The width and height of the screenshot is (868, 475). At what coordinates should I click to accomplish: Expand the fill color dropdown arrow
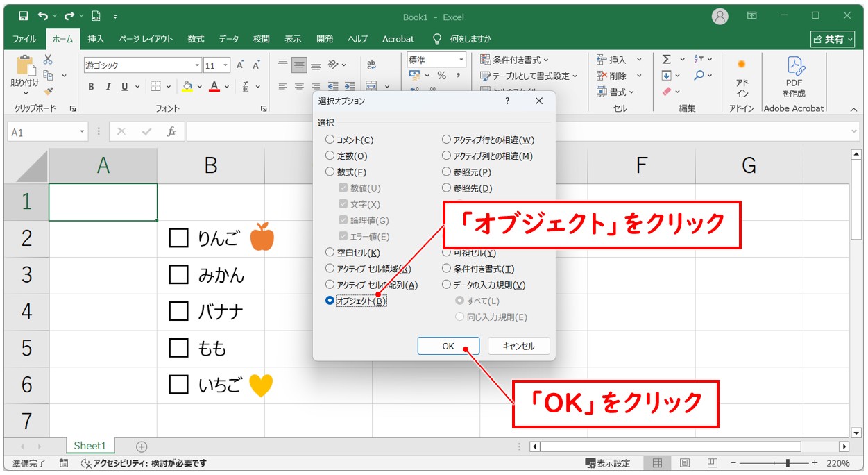199,87
